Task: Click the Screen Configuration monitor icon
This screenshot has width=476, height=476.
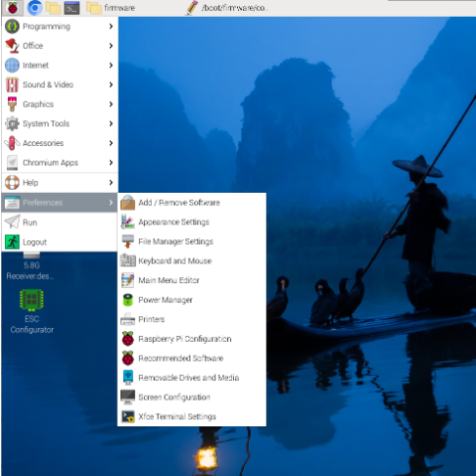Action: (127, 397)
